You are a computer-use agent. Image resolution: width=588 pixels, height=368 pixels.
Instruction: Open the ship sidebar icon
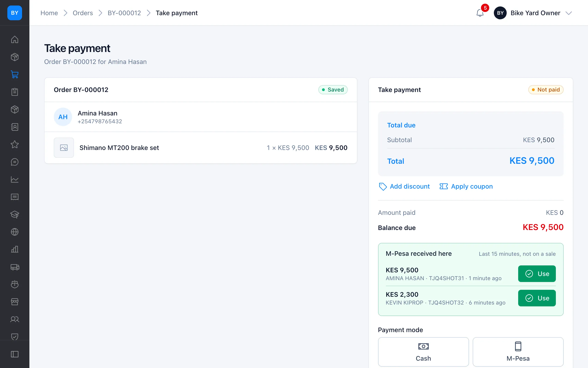14,284
